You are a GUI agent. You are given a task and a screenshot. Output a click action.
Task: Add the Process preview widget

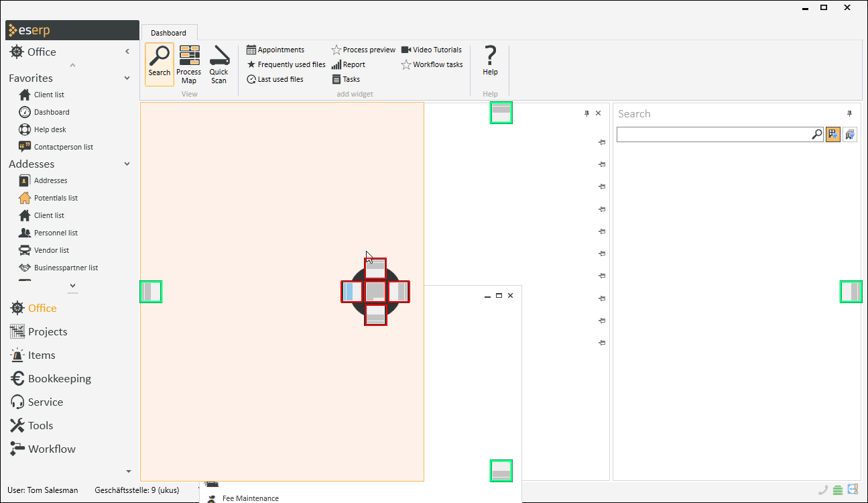click(x=364, y=50)
